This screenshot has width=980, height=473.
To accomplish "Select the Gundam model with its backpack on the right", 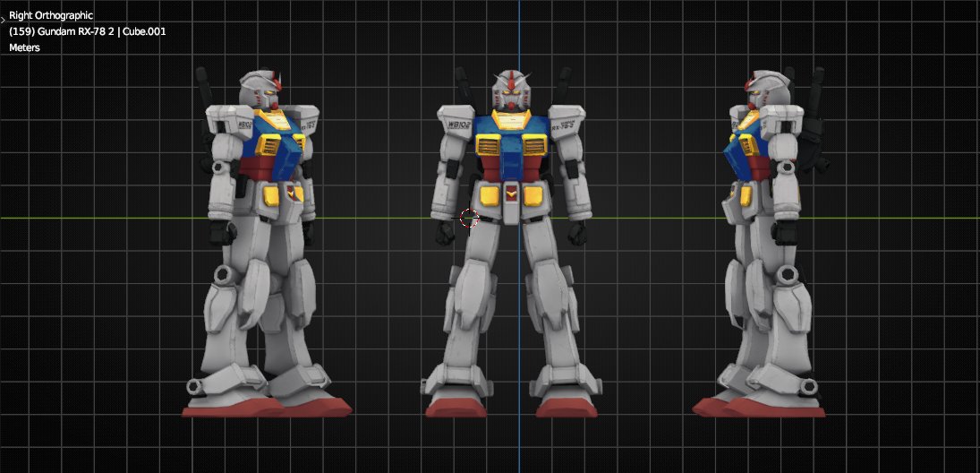I will point(762,243).
